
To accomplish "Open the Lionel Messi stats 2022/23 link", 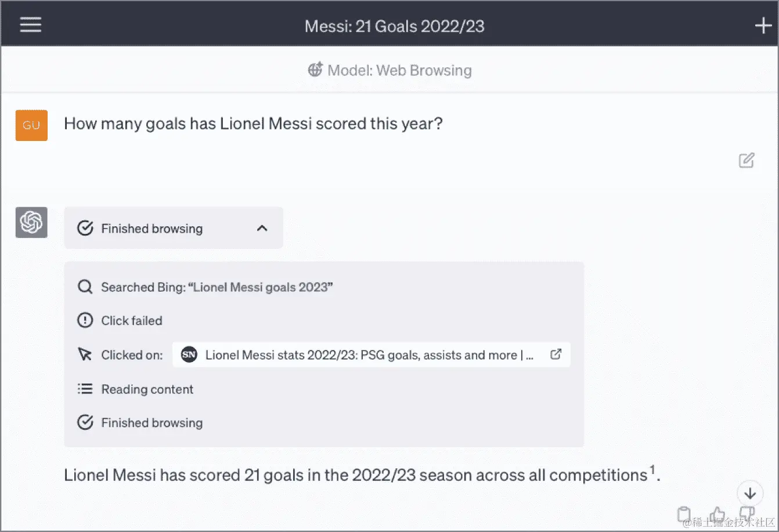I will [372, 354].
